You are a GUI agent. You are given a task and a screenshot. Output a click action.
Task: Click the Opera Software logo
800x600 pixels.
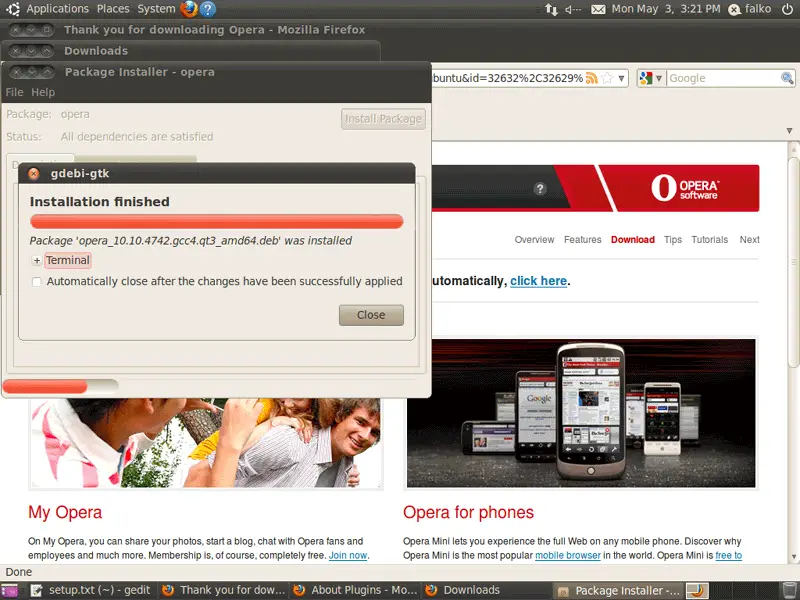pyautogui.click(x=685, y=188)
